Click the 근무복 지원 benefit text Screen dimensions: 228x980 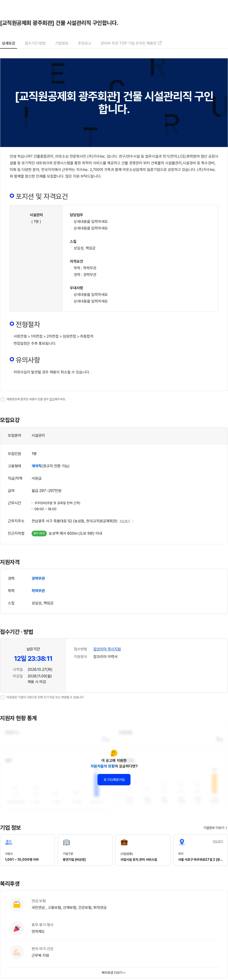click(x=40, y=956)
